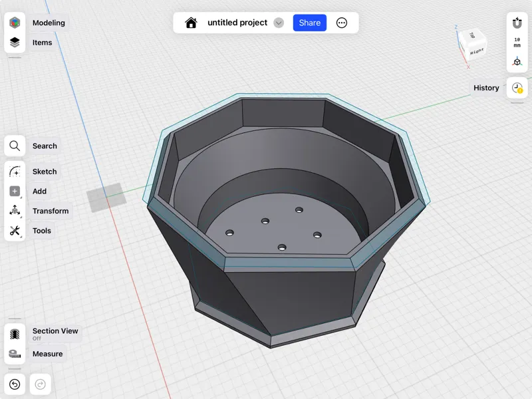Open the Add plus icon menu
The width and height of the screenshot is (532, 399).
point(15,192)
